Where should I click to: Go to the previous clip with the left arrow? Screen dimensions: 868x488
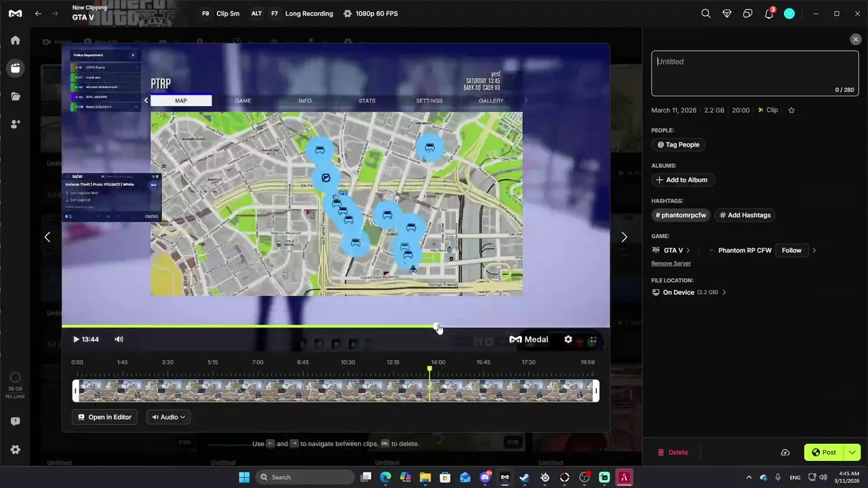(47, 237)
